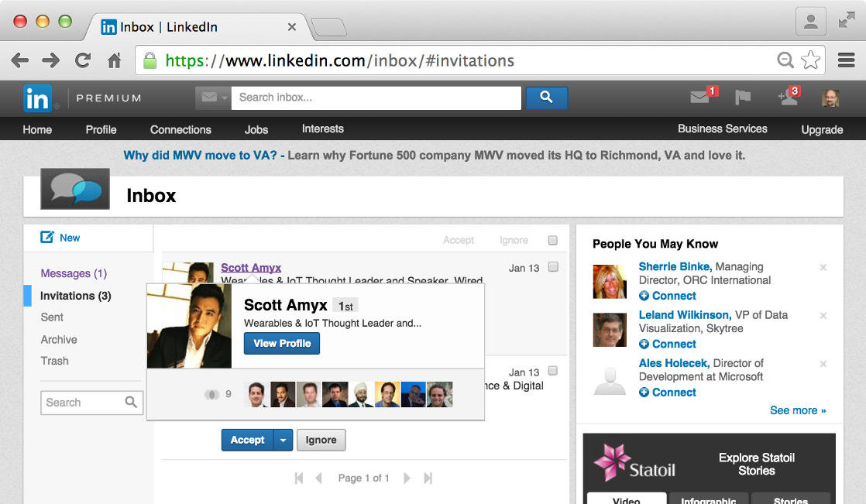866x504 pixels.
Task: Go to previous page arrow
Action: 318,478
